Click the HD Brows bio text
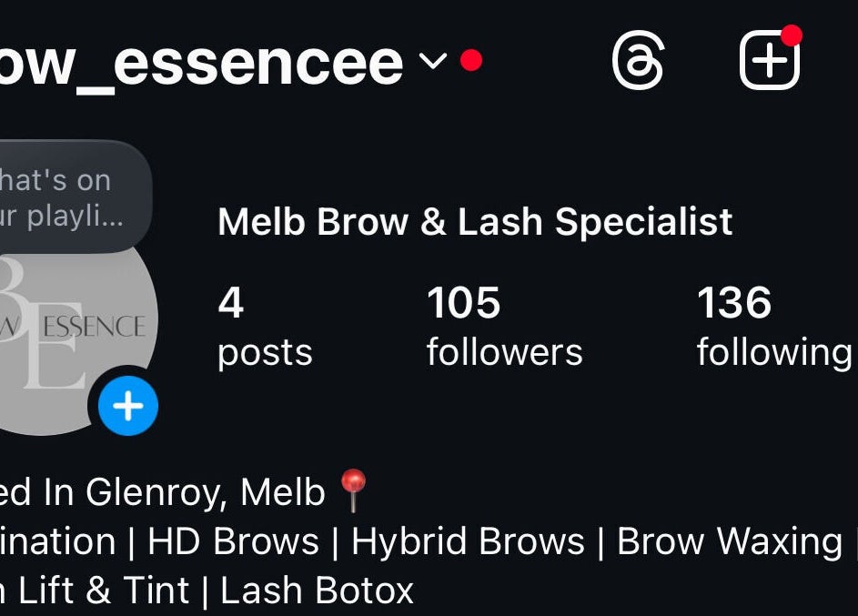The height and width of the screenshot is (616, 858). tap(233, 541)
